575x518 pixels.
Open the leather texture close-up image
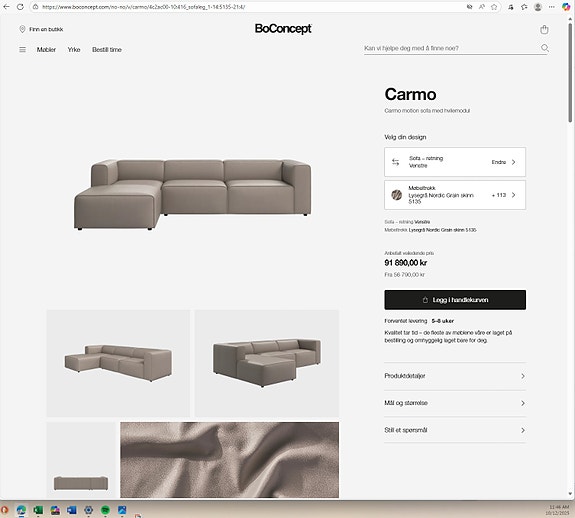point(230,460)
